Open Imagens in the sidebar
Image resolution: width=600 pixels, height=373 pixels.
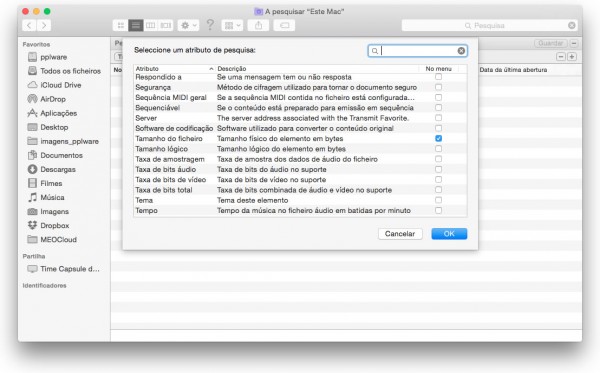coord(48,212)
